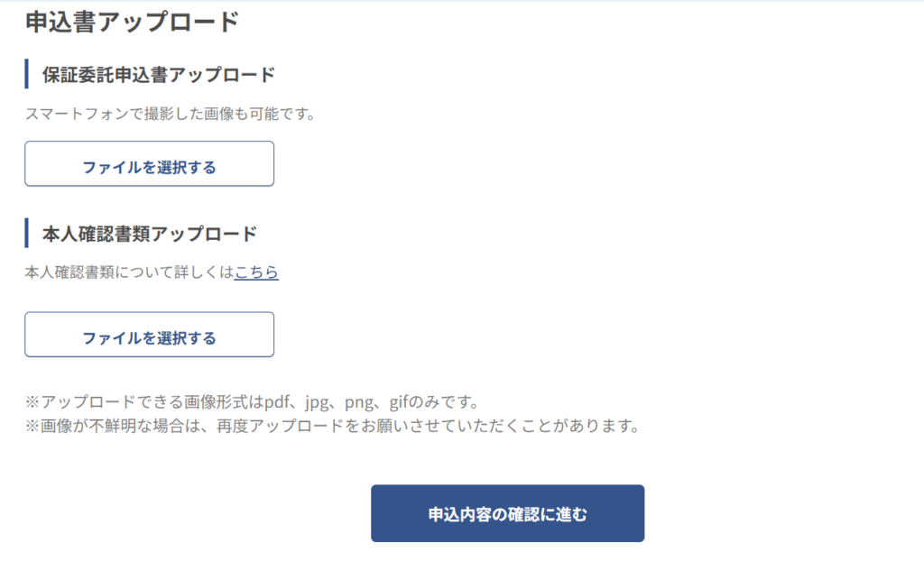This screenshot has height=561, width=924.
Task: Click the note about アップロードできる画像形式
Action: [253, 402]
